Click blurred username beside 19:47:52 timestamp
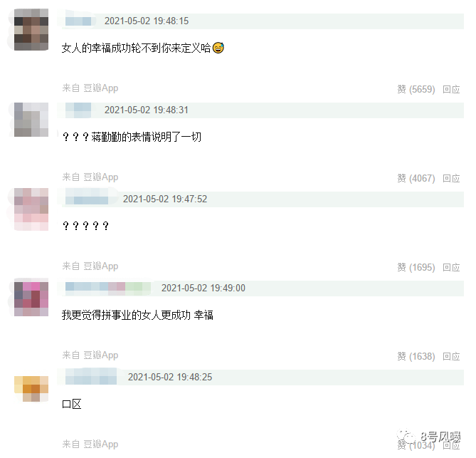Viewport: 476px width, 458px height. pyautogui.click(x=87, y=199)
